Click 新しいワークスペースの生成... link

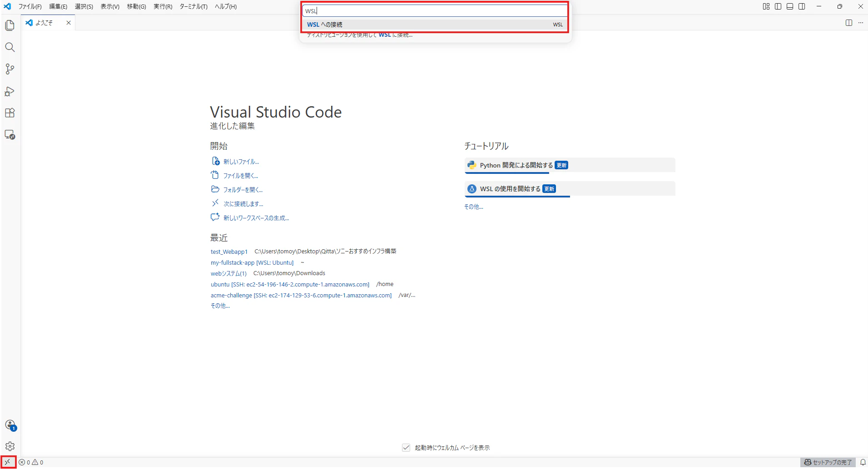tap(256, 218)
